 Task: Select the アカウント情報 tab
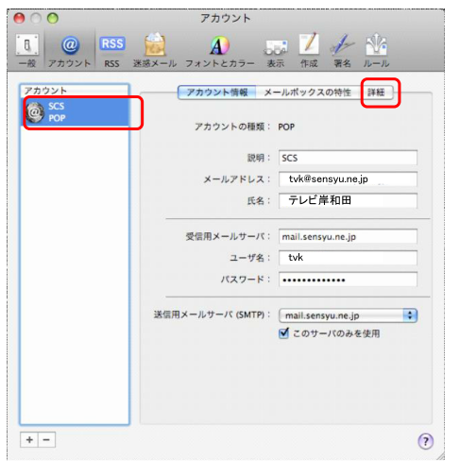(x=217, y=93)
